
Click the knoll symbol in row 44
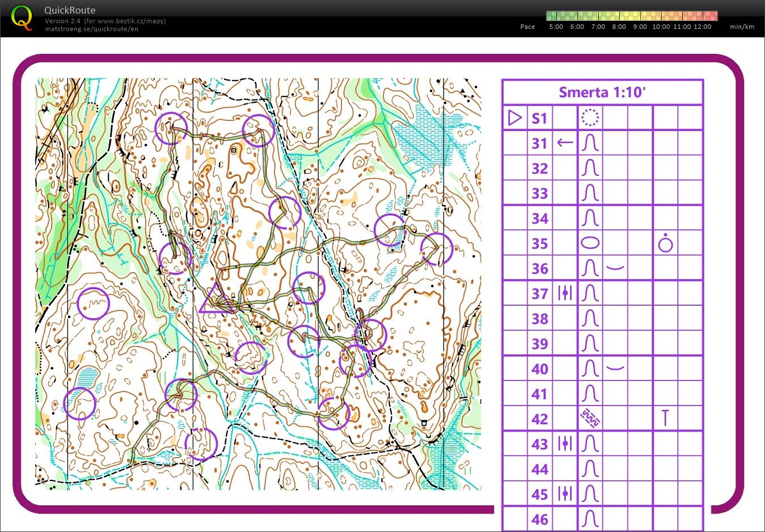pos(590,468)
